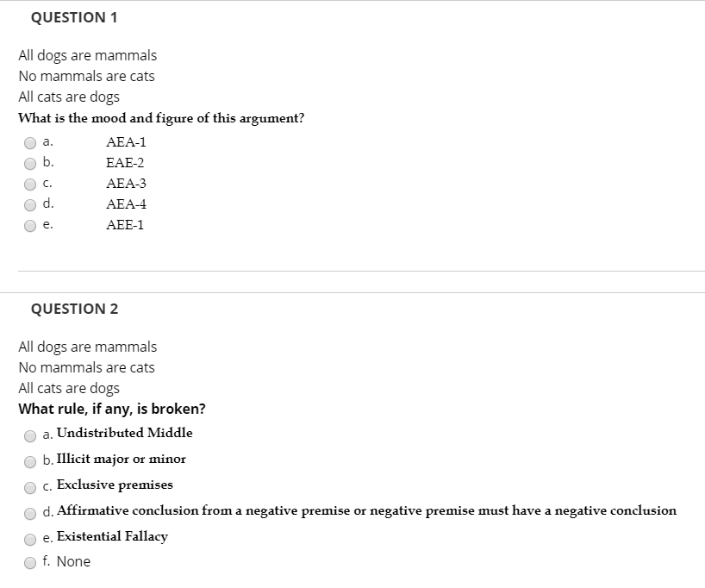Click the QUESTION 1 heading
Image resolution: width=705 pixels, height=588 pixels.
(76, 16)
